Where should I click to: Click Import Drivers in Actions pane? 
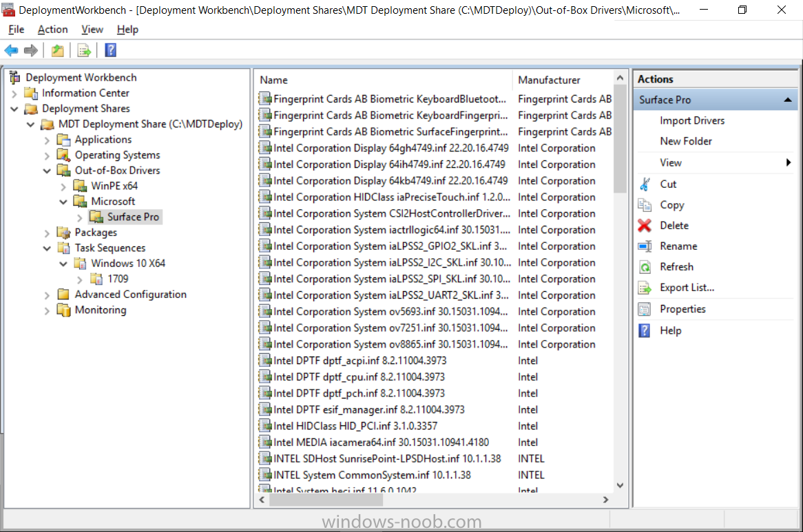(692, 120)
